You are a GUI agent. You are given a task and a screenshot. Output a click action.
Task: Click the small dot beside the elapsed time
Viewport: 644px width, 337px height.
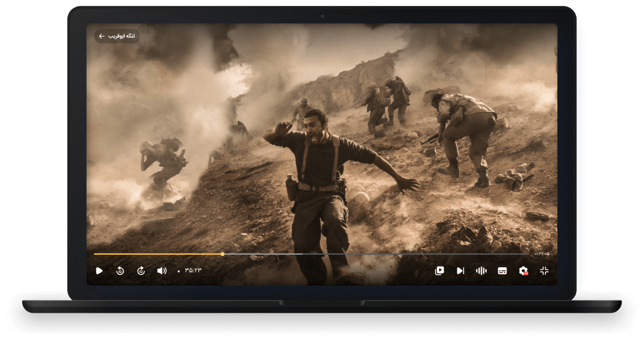pyautogui.click(x=178, y=271)
